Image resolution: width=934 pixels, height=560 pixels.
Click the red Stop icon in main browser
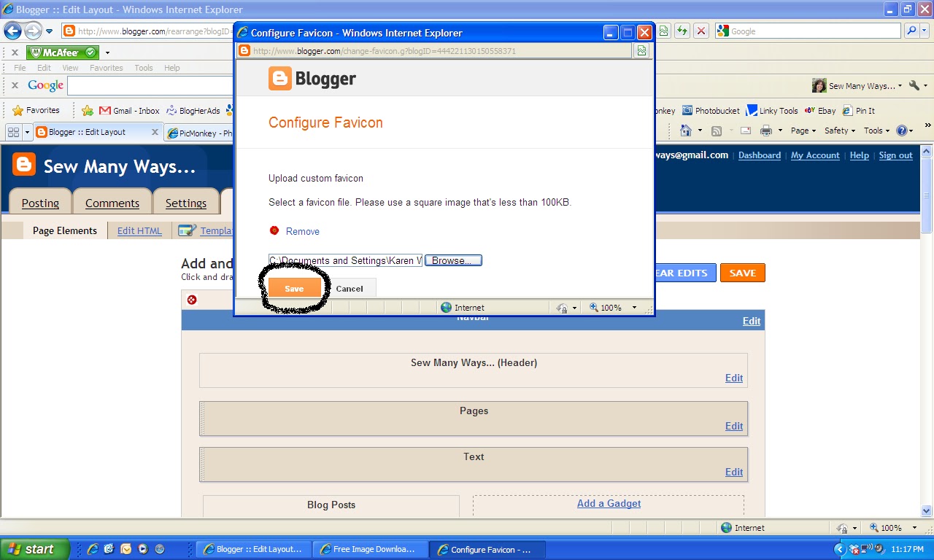point(700,31)
